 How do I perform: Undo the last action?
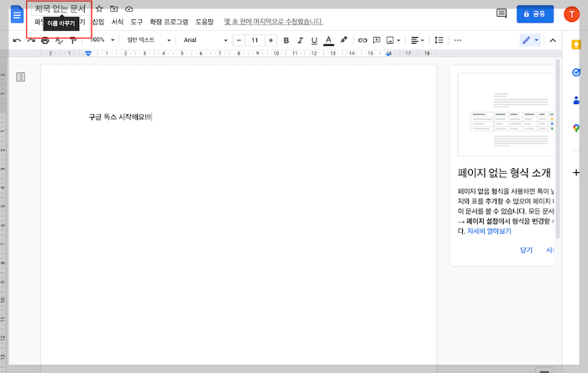tap(17, 40)
